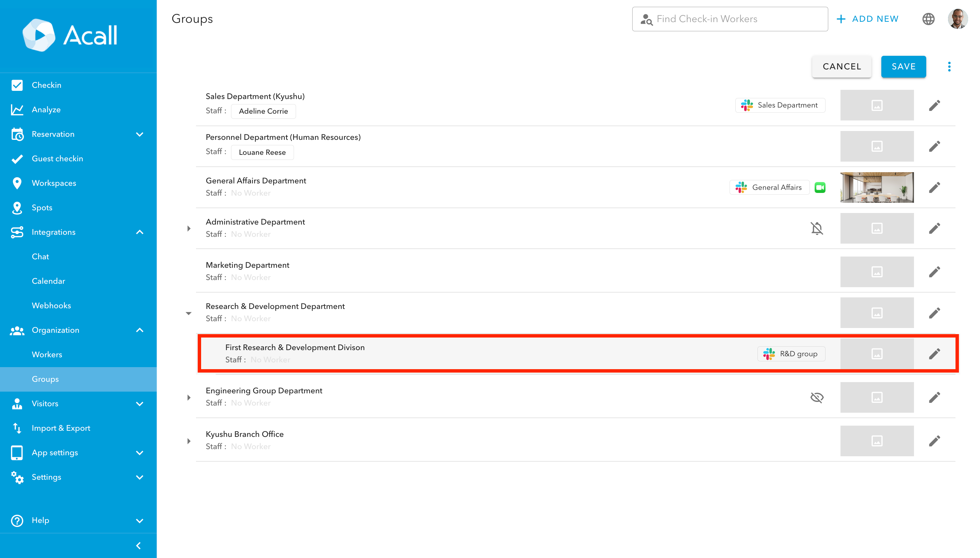Collapse Organization menu chevron
This screenshot has width=980, height=558.
(140, 330)
